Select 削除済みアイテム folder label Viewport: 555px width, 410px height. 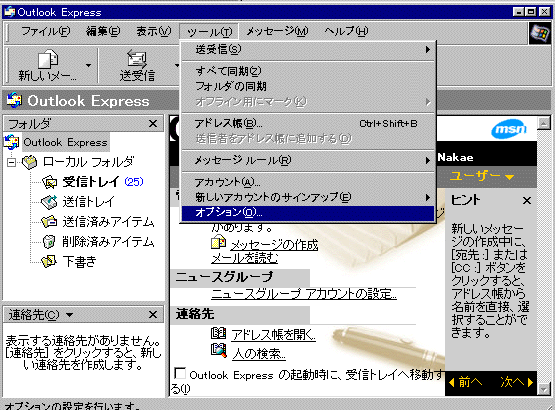point(108,242)
